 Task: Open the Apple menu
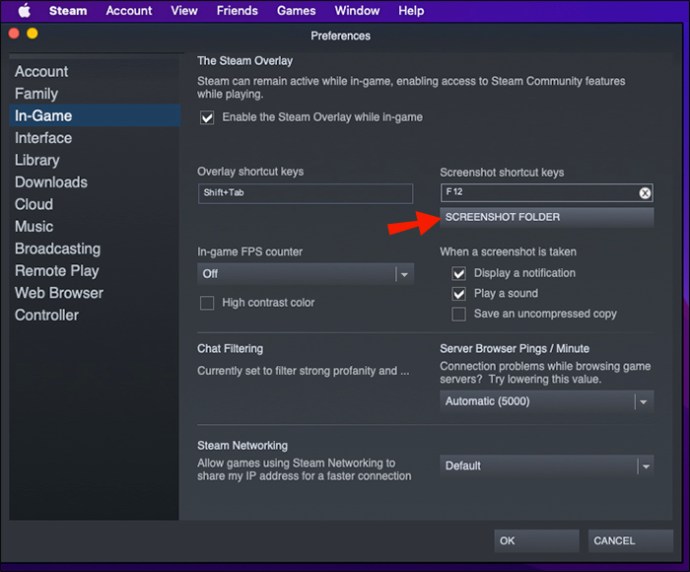coord(24,11)
